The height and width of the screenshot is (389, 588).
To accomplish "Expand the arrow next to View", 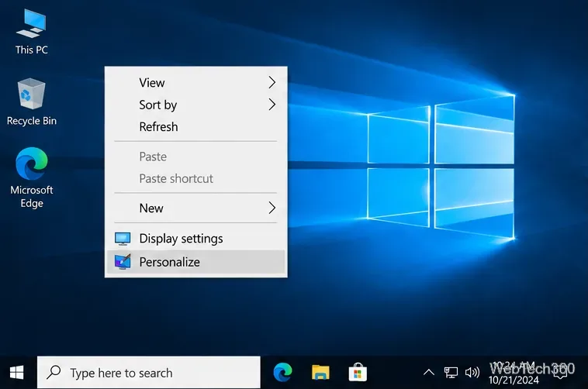I will [x=272, y=82].
